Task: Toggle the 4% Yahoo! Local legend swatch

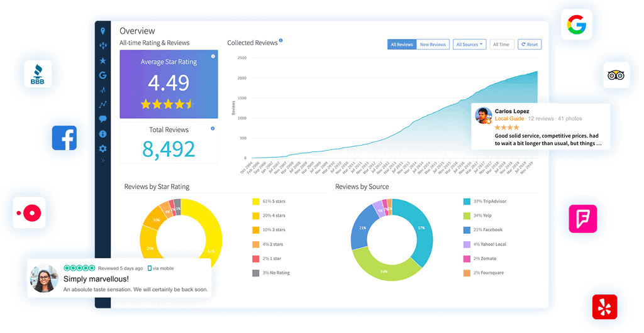Action: tap(467, 244)
